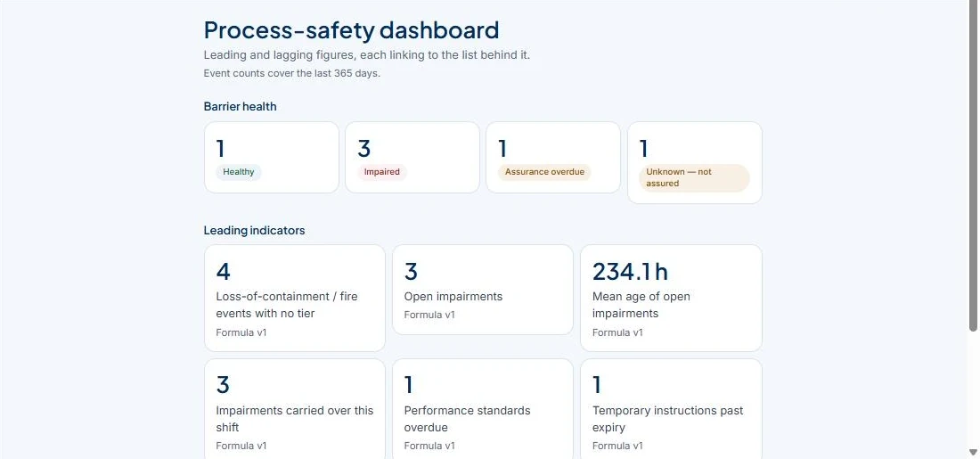
Task: Click the 'Event counts cover the last 365 days' note
Action: point(292,73)
